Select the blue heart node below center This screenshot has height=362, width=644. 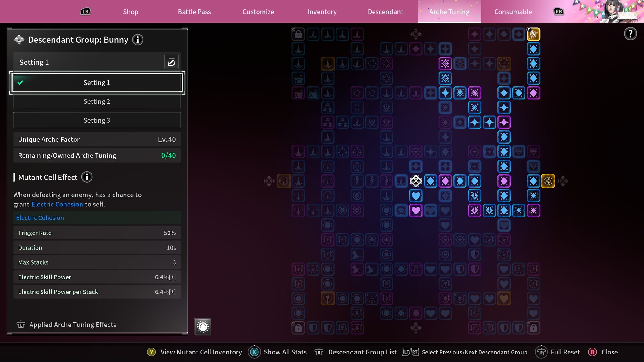click(416, 196)
